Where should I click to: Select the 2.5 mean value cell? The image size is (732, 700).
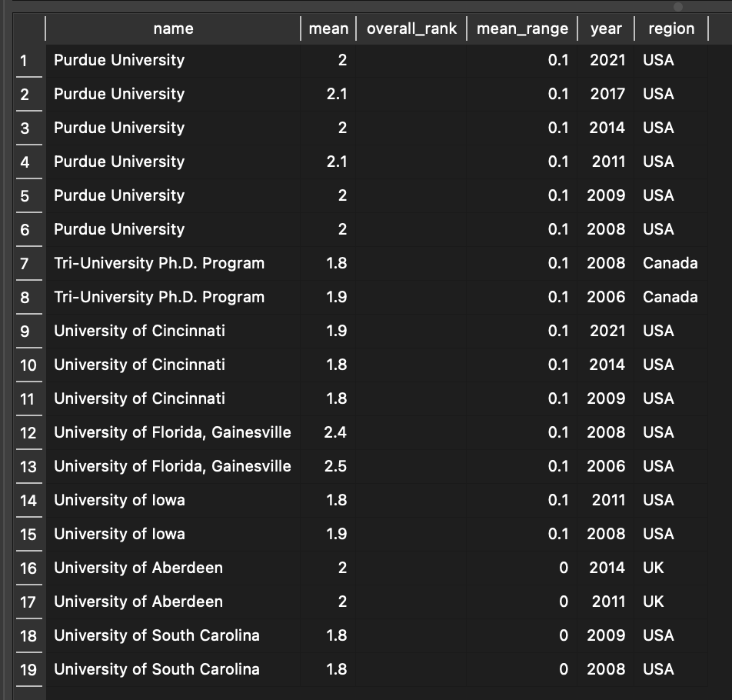pos(335,467)
